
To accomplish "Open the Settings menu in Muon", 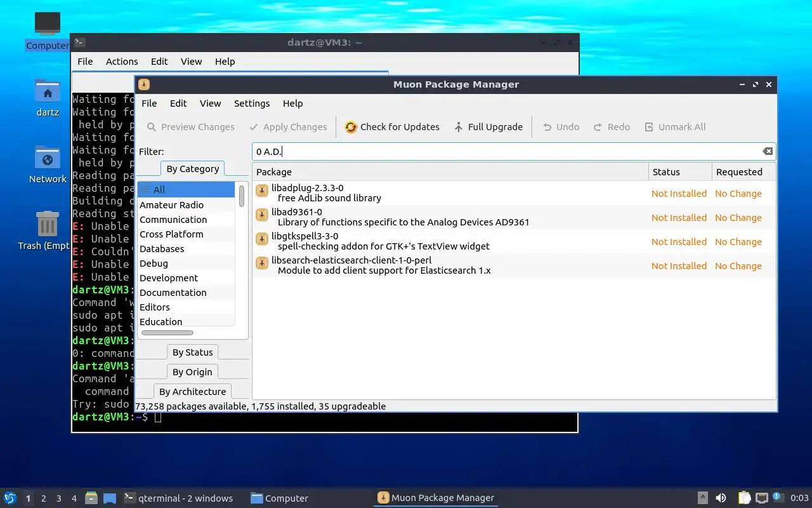I will point(252,104).
